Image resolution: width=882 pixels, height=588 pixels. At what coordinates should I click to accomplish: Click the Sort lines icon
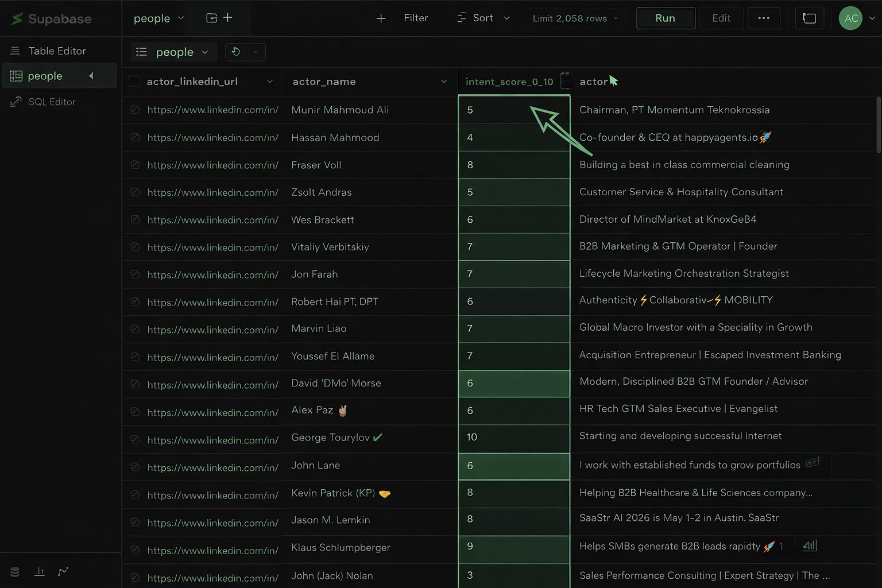(x=461, y=18)
